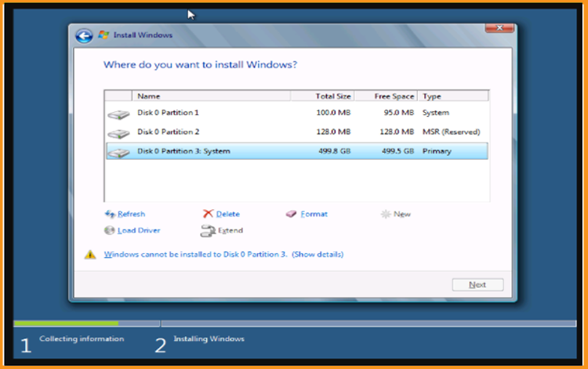Click the 'Installing Windows' step label
This screenshot has height=369, width=588.
pos(209,338)
